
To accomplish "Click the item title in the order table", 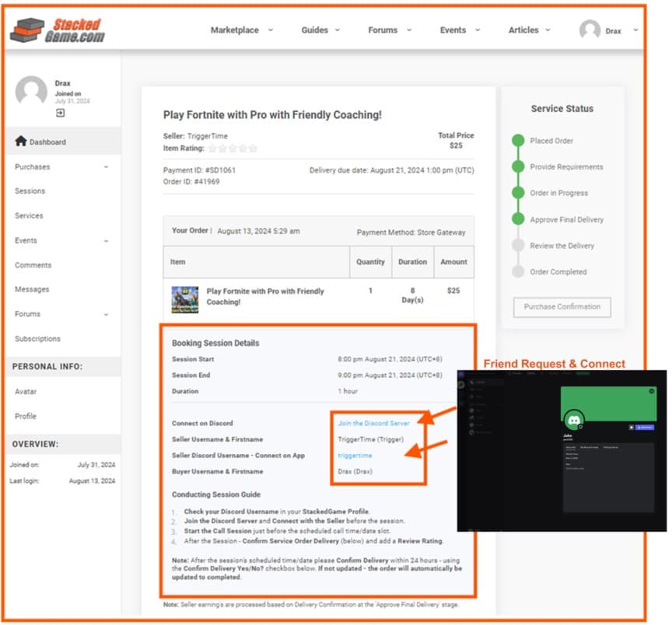I will (x=265, y=296).
